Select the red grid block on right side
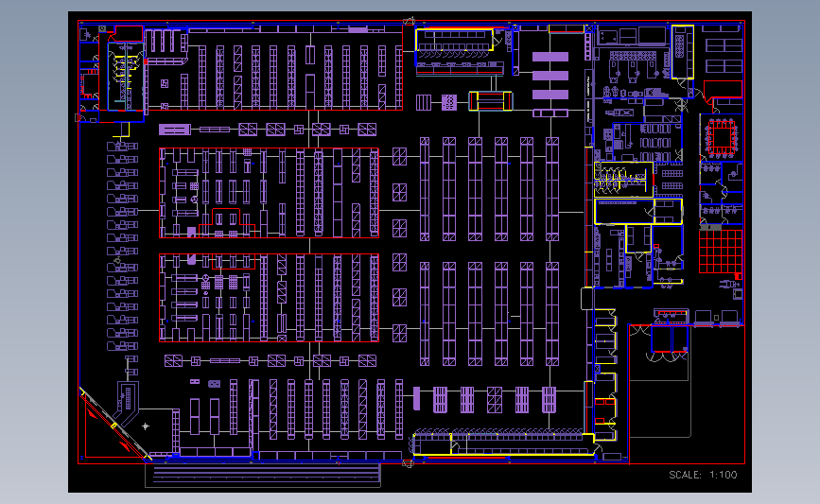820x504 pixels. pos(720,252)
